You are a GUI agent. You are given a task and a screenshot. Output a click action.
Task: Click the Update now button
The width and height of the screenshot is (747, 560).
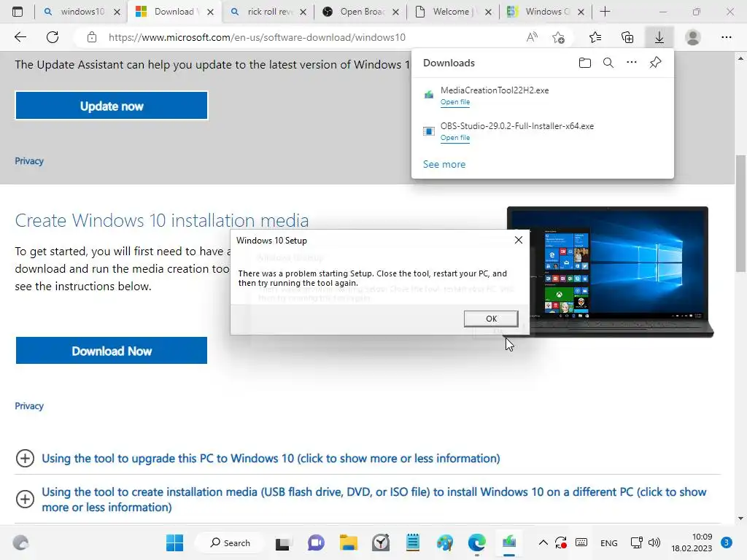[112, 106]
